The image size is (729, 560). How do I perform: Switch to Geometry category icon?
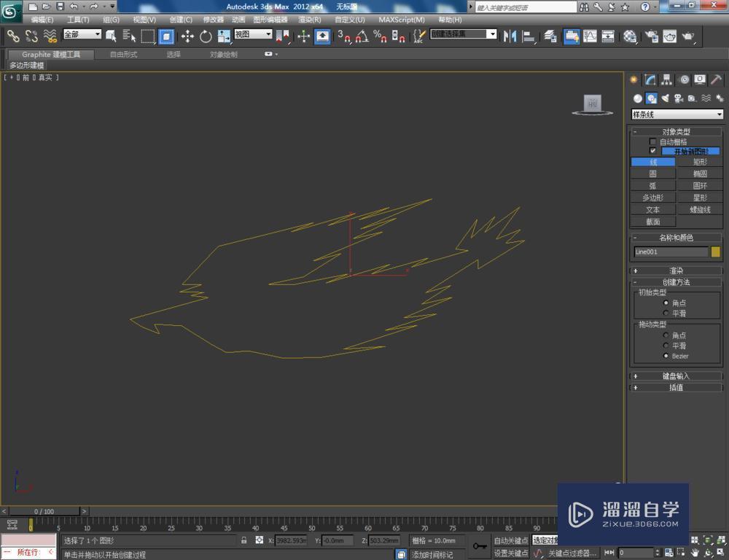(x=638, y=98)
